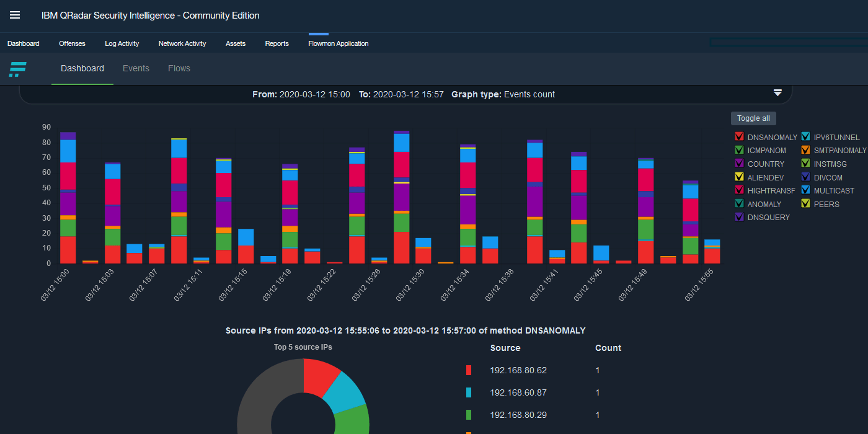Screen dimensions: 868x434
Task: Click the Source column header
Action: pos(505,348)
